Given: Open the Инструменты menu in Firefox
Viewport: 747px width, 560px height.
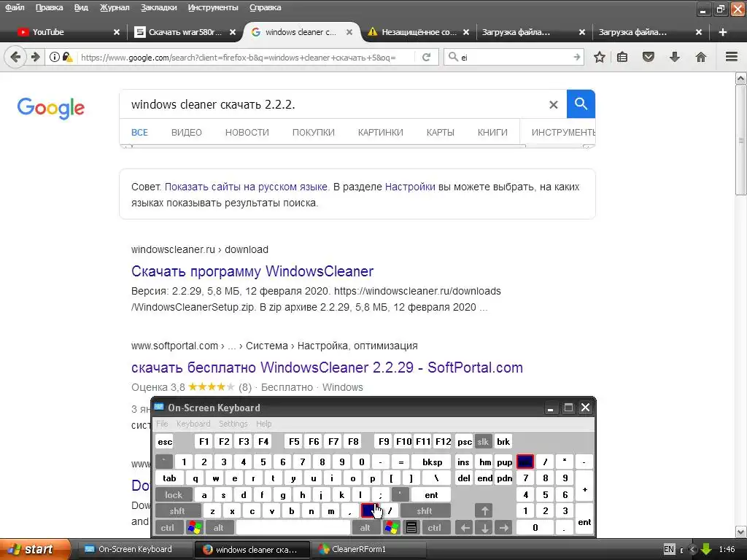Looking at the screenshot, I should click(213, 7).
